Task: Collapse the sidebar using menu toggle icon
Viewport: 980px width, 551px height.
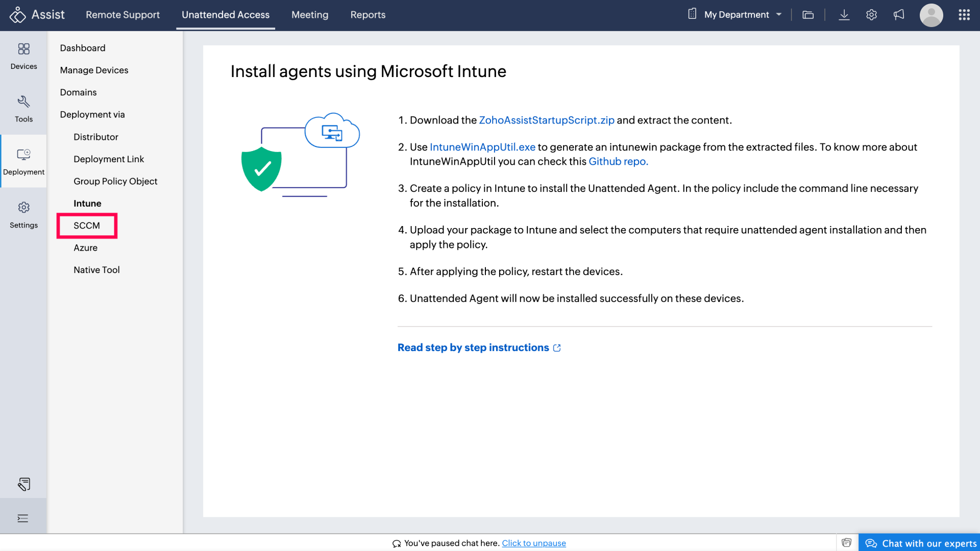Action: point(23,518)
